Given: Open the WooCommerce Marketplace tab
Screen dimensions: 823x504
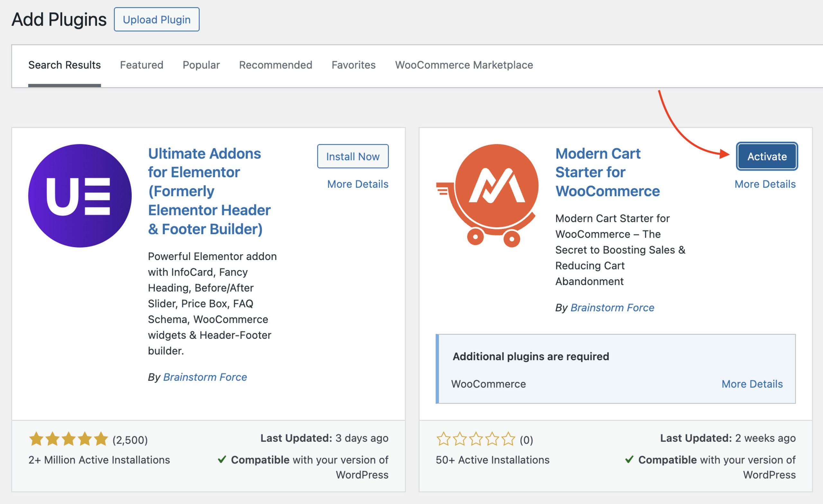Looking at the screenshot, I should [464, 65].
